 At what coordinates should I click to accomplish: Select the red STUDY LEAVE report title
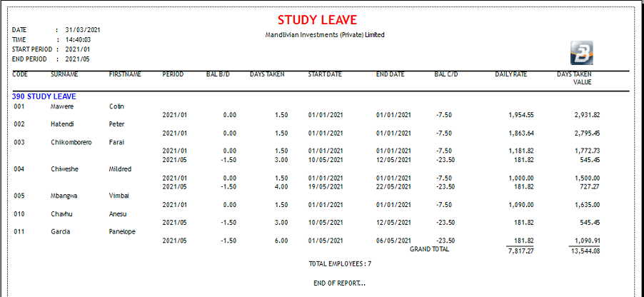pos(317,20)
